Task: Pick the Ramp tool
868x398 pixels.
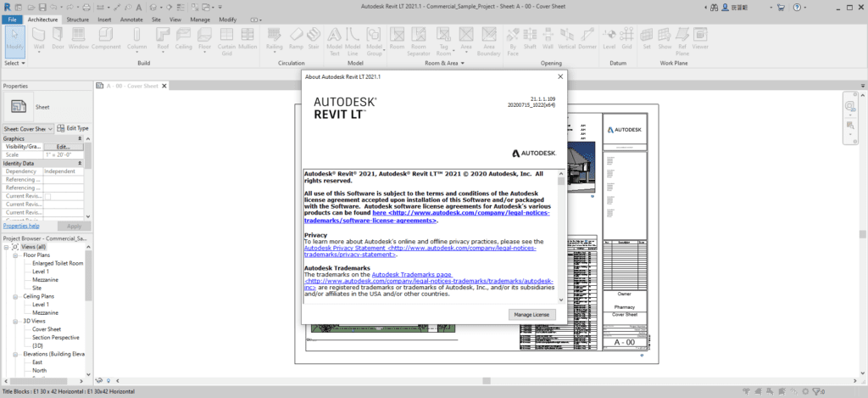Action: click(x=296, y=39)
